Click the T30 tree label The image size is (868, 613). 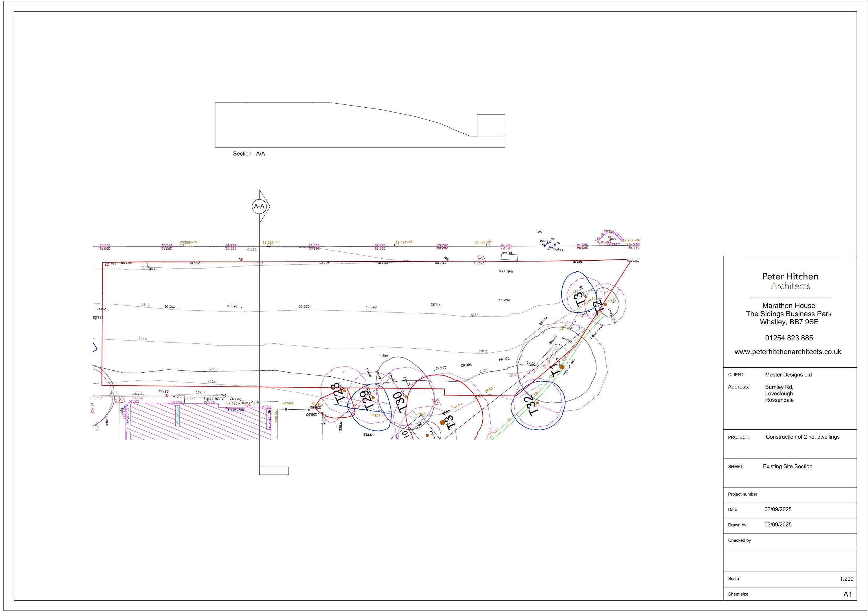tap(400, 402)
